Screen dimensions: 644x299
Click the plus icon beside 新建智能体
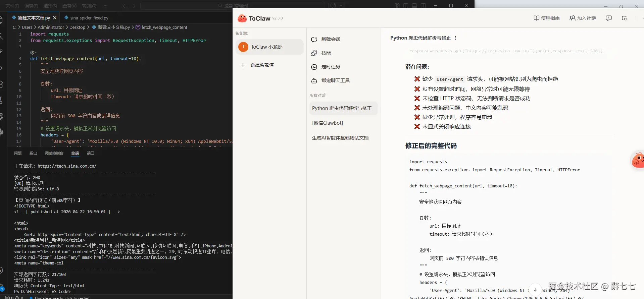(x=243, y=65)
